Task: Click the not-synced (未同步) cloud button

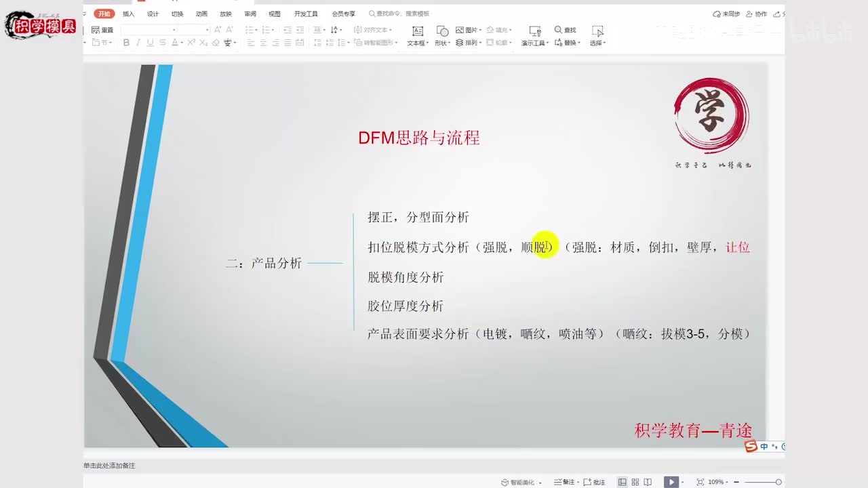Action: 726,14
